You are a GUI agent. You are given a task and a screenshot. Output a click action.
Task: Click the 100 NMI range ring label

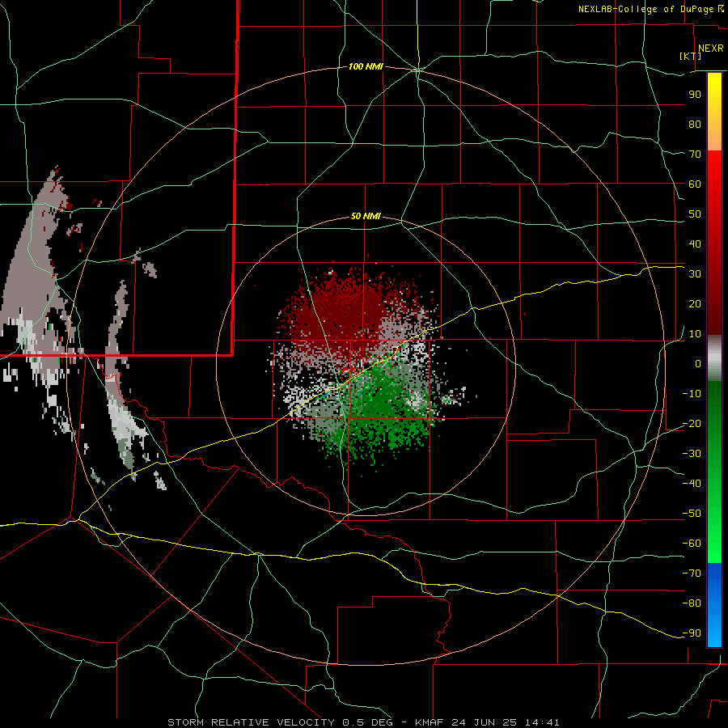pyautogui.click(x=366, y=66)
